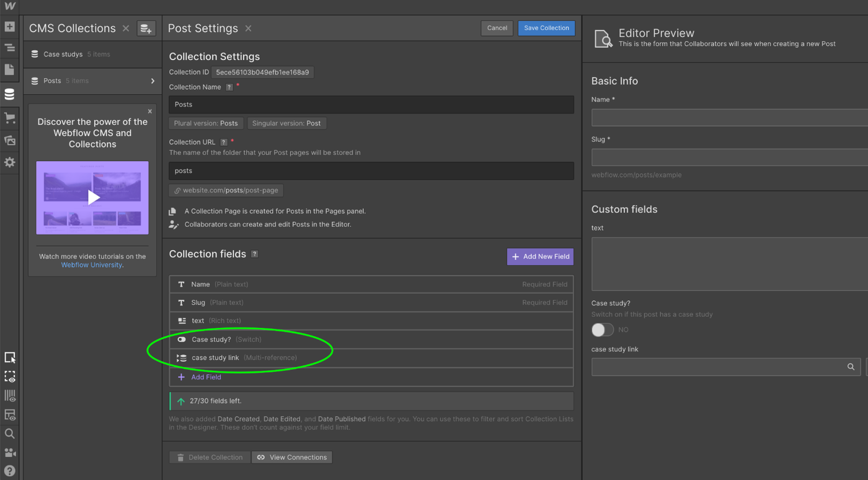
Task: Edit the Collection URL input
Action: pos(371,171)
